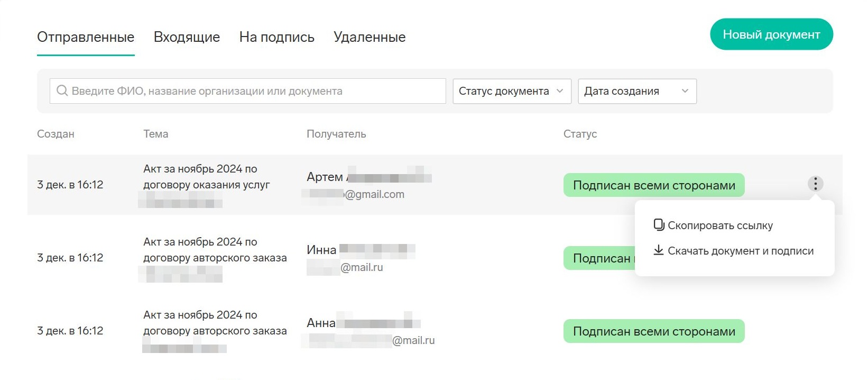868x380 pixels.
Task: Expand the Дата создания dropdown
Action: point(636,91)
